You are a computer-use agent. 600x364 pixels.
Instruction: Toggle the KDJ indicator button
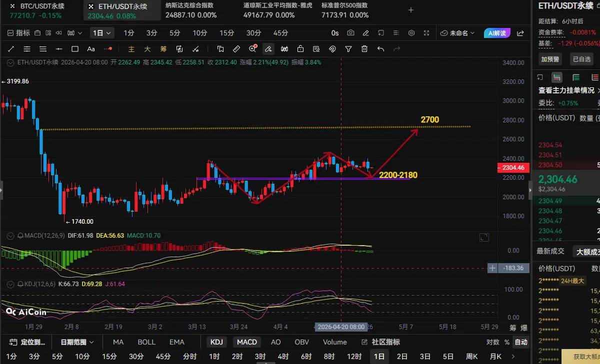[x=216, y=342]
